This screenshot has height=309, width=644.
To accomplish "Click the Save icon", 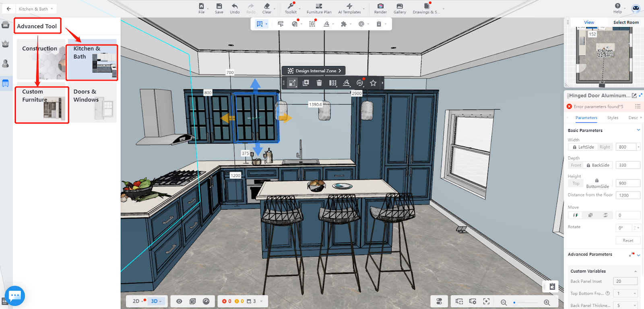I will [219, 6].
